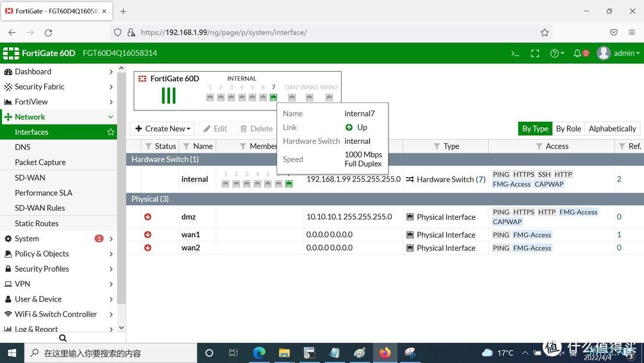This screenshot has height=363, width=644.
Task: Click the WAN2 port icon in faceplate
Action: [x=329, y=97]
